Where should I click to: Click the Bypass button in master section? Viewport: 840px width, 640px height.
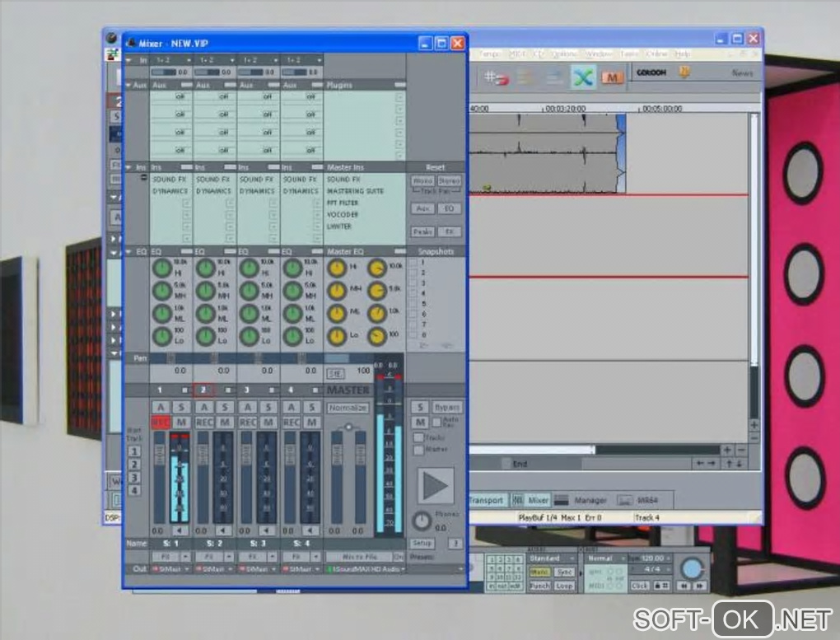click(447, 408)
